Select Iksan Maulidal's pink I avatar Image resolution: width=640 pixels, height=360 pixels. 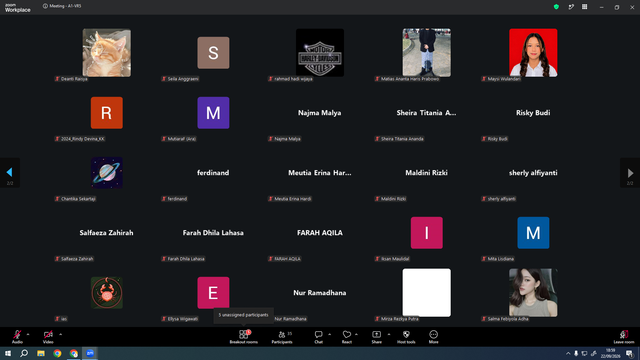pyautogui.click(x=427, y=233)
